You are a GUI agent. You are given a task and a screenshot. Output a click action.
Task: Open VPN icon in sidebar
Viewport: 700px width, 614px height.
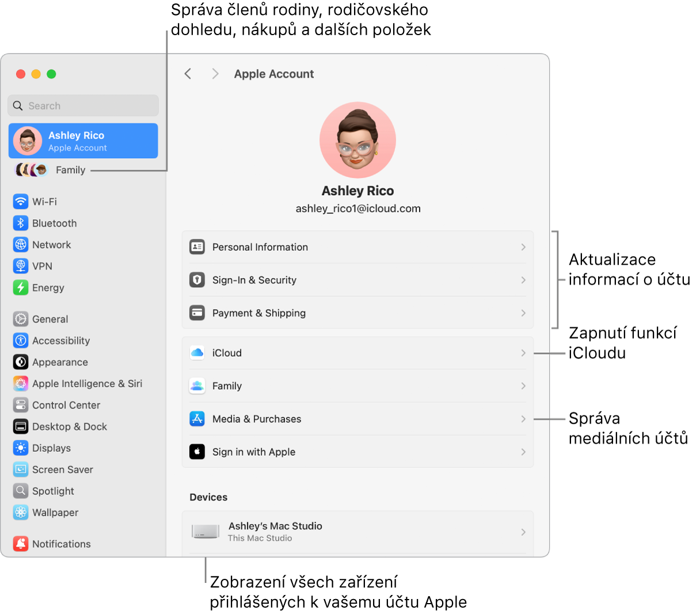tap(21, 266)
